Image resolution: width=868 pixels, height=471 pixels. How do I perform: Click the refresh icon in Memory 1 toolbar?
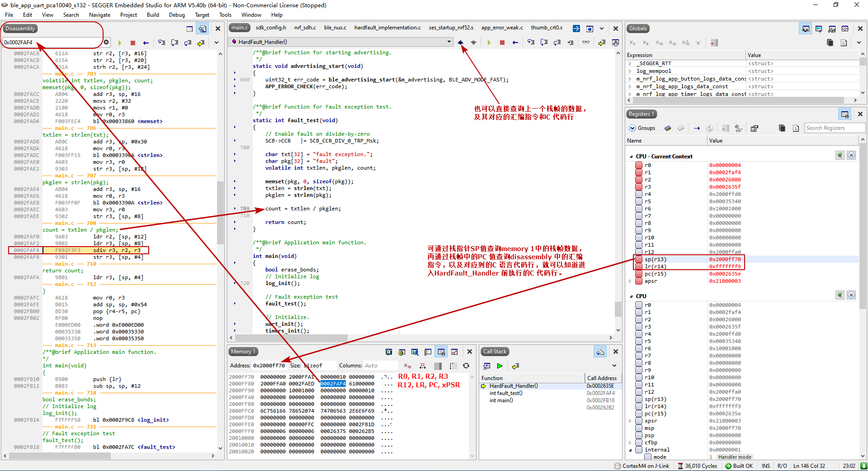point(466,366)
